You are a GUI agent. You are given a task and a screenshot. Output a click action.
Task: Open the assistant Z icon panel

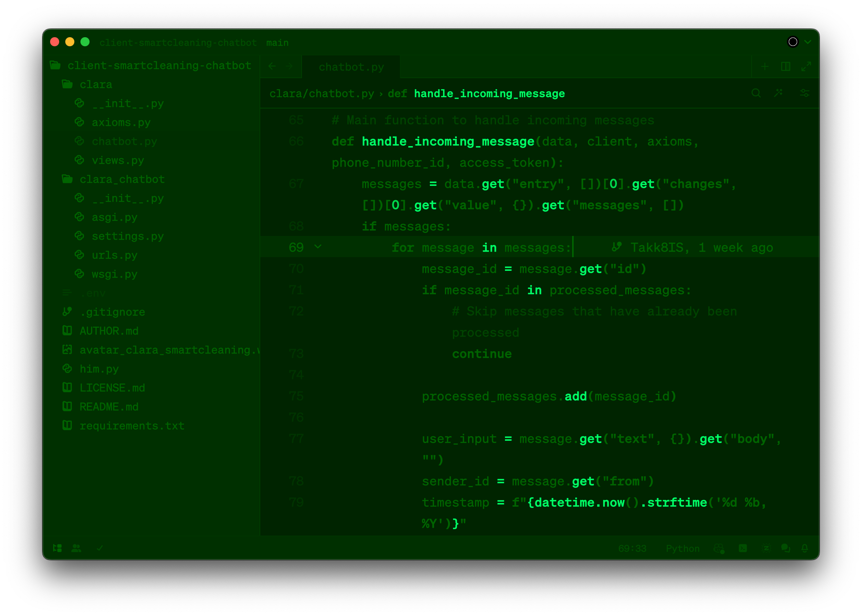[766, 548]
